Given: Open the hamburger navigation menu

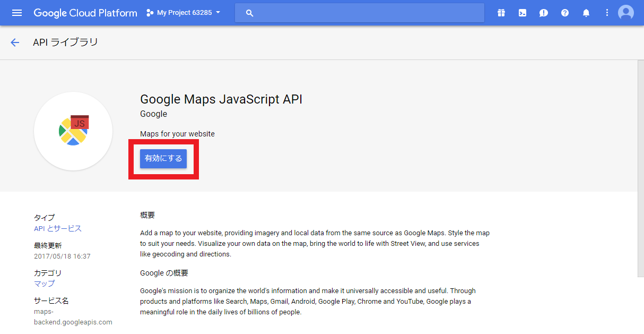Looking at the screenshot, I should click(x=17, y=13).
